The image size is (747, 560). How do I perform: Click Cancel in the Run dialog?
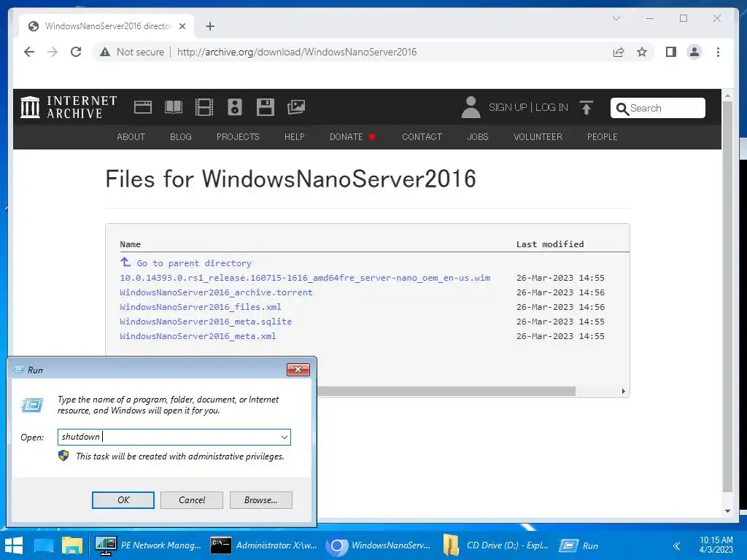click(x=192, y=500)
